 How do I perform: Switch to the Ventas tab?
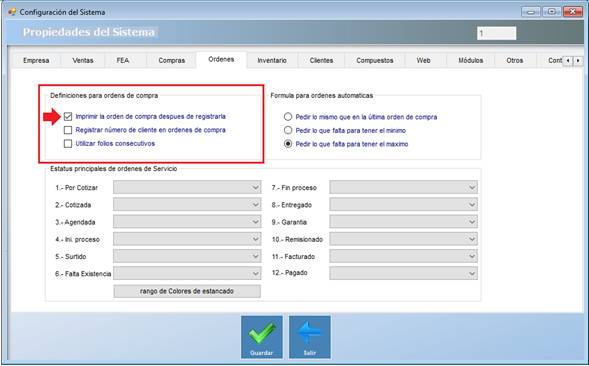[83, 60]
